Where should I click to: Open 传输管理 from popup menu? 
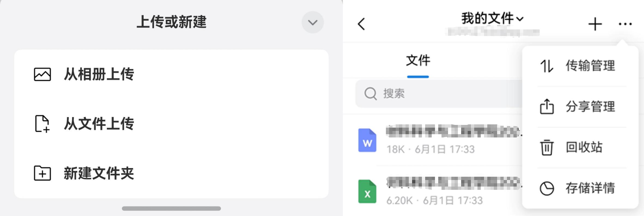(580, 66)
